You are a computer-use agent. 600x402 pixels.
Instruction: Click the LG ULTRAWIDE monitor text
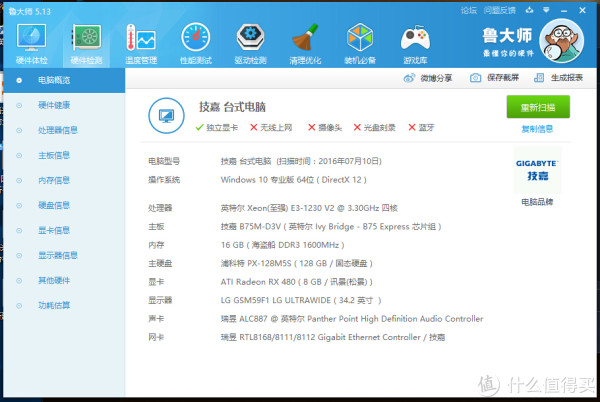(x=301, y=301)
